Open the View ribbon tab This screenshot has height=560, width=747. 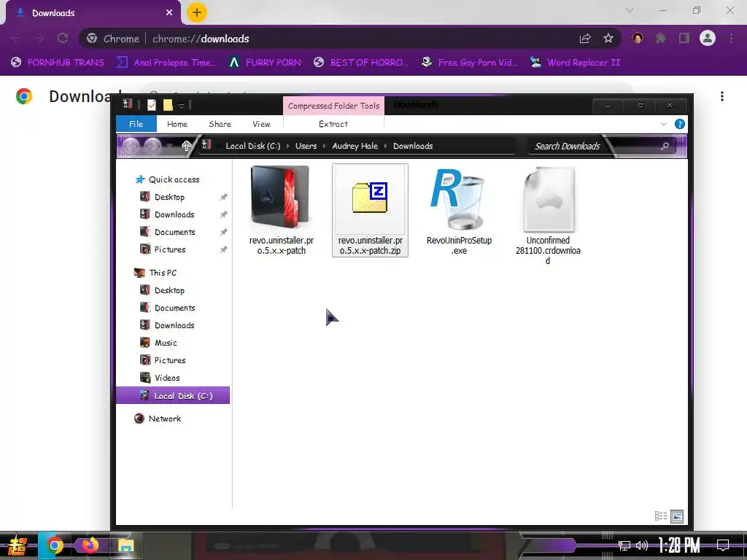261,124
